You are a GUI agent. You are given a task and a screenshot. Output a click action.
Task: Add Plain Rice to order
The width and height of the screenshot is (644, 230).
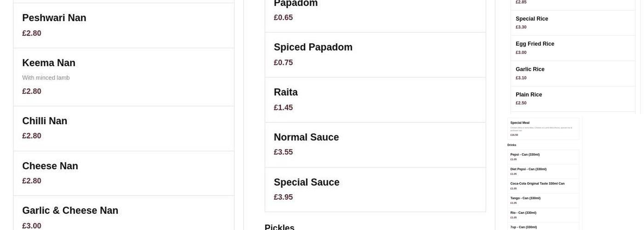(x=573, y=98)
